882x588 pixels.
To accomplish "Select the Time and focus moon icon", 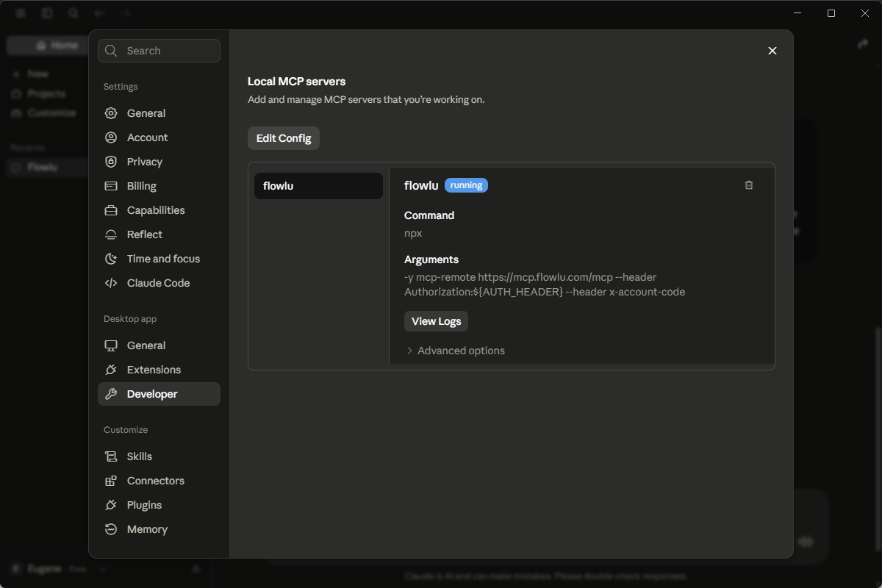I will (111, 259).
